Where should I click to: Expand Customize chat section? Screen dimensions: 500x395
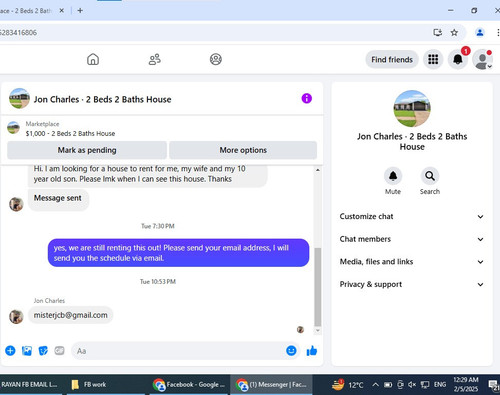click(412, 216)
